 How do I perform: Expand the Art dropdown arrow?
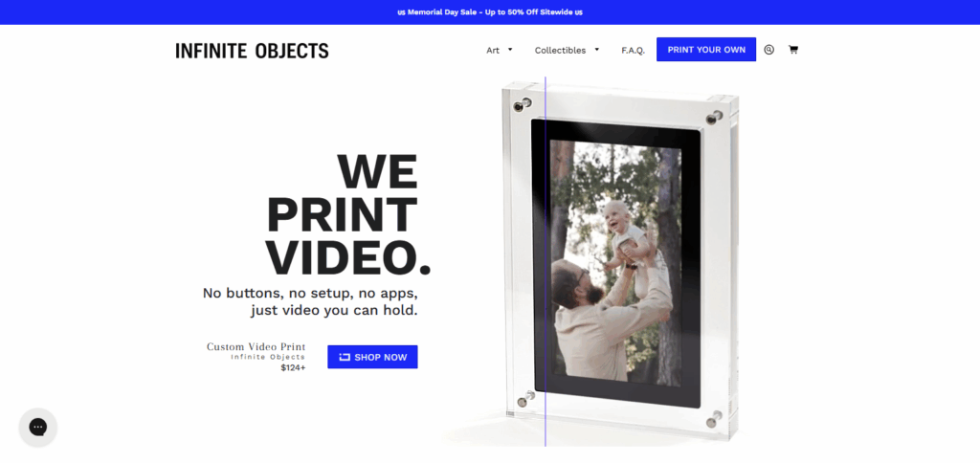click(510, 50)
